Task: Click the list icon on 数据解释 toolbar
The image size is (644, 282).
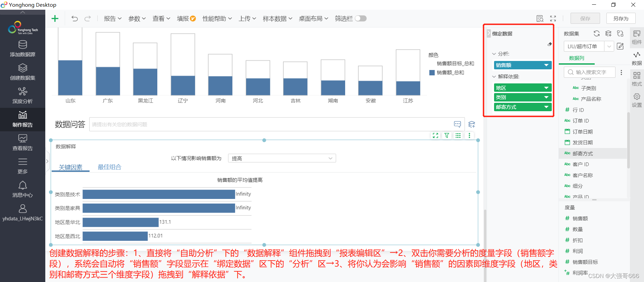Action: click(x=458, y=135)
